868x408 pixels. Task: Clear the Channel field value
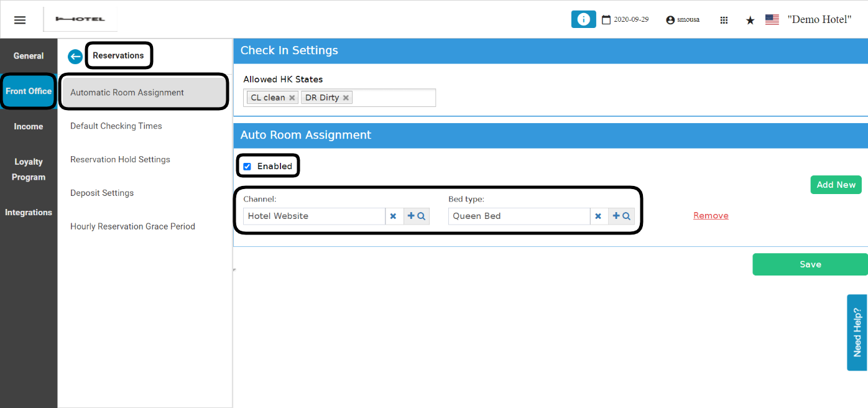393,216
